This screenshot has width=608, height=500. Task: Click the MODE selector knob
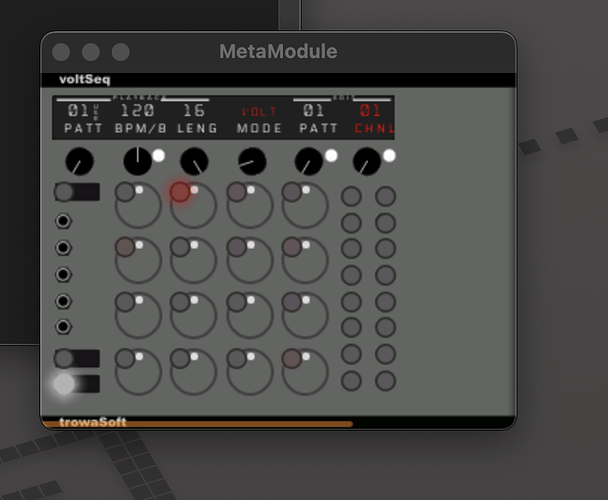coord(252,161)
